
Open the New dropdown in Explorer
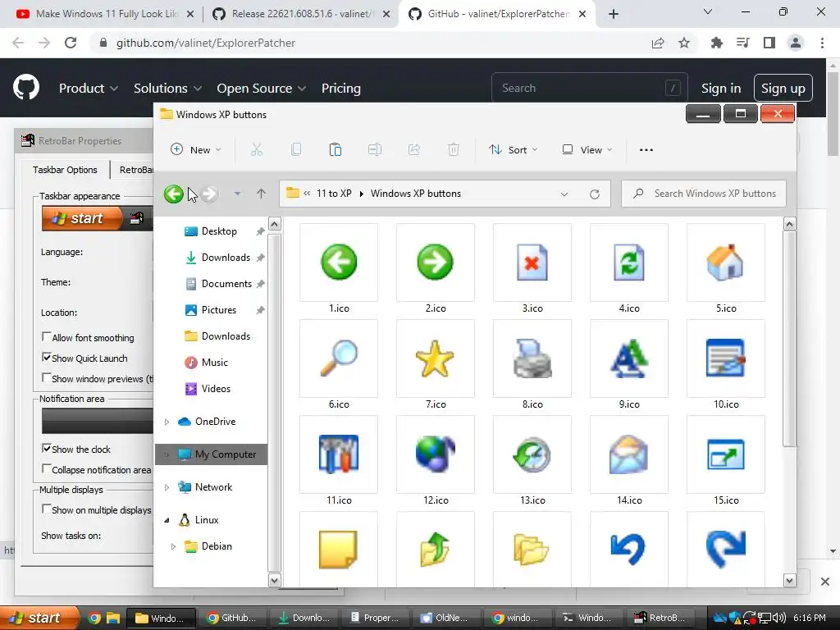[x=195, y=150]
